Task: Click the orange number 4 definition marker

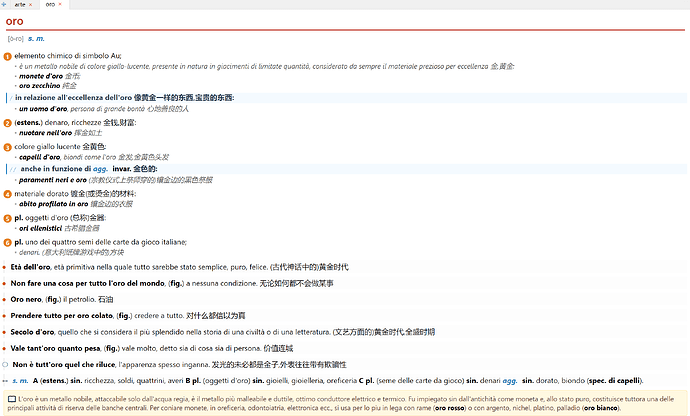Action: pyautogui.click(x=8, y=193)
